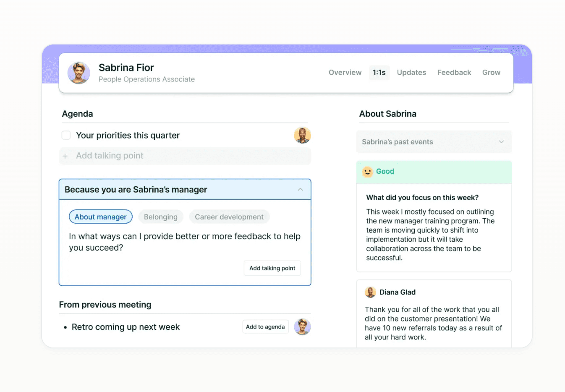Select the 'About manager' topic chip
565x392 pixels.
coord(101,217)
